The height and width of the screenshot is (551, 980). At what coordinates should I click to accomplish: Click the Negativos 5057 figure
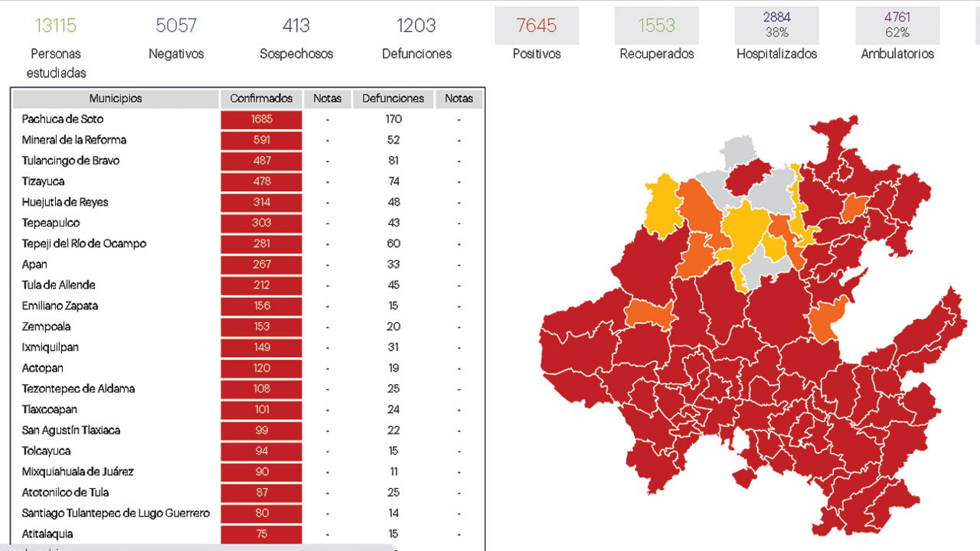coord(176,25)
